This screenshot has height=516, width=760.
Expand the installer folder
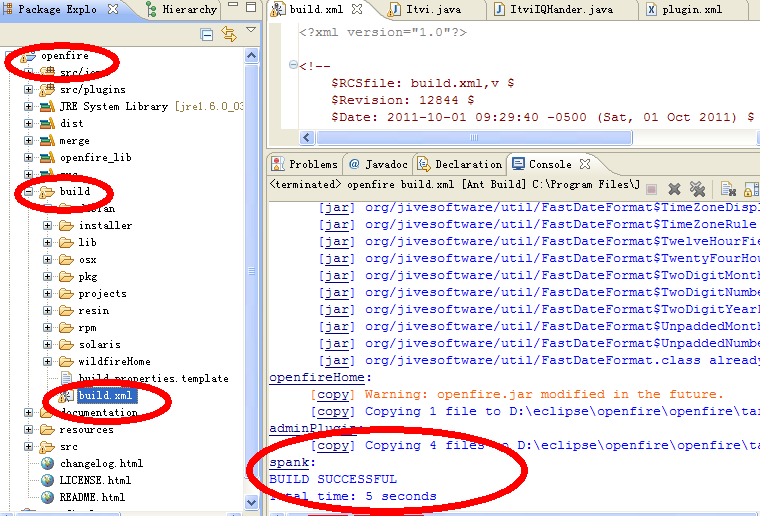47,225
